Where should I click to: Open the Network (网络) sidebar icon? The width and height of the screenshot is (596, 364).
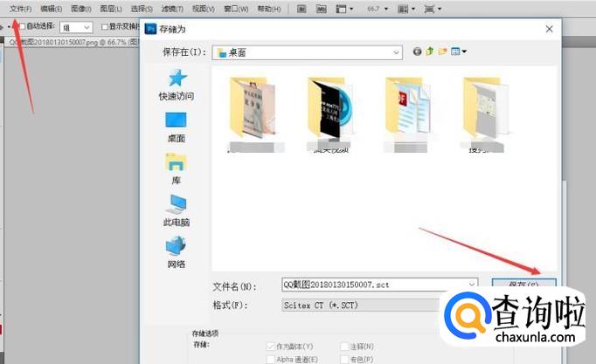pyautogui.click(x=177, y=246)
